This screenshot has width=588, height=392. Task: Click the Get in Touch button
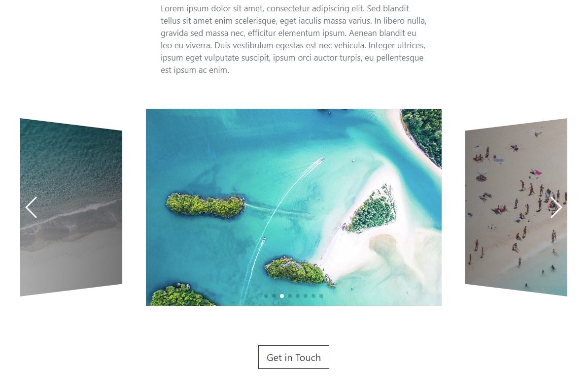click(x=294, y=357)
